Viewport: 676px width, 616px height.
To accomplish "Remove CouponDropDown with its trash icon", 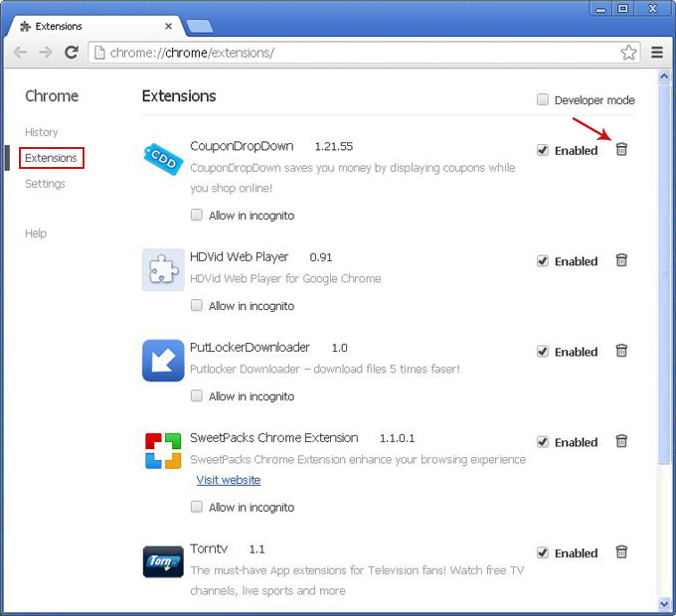I will pyautogui.click(x=621, y=149).
